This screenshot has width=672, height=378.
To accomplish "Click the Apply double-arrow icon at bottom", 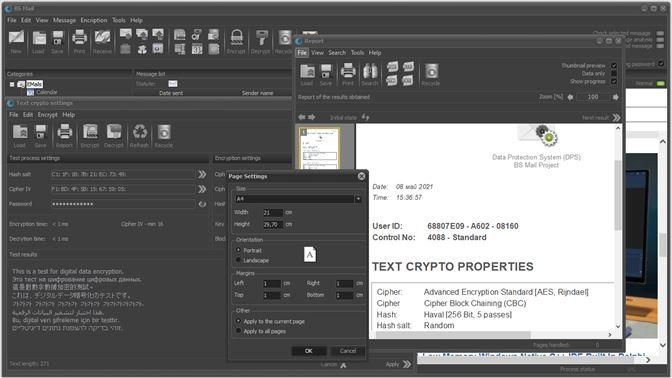I will pyautogui.click(x=407, y=364).
